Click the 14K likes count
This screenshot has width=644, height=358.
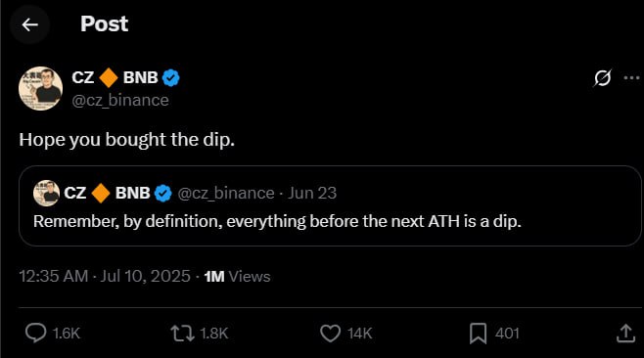[x=360, y=334]
